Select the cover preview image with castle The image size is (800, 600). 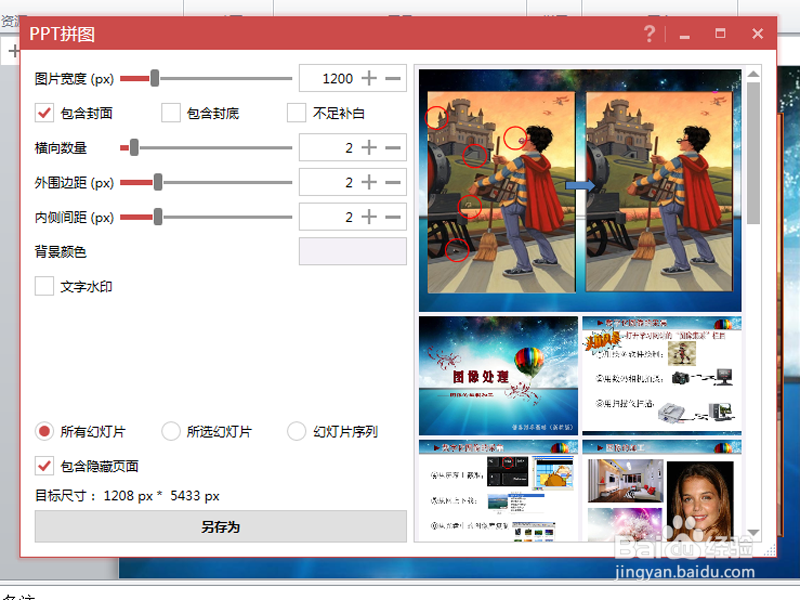[580, 190]
